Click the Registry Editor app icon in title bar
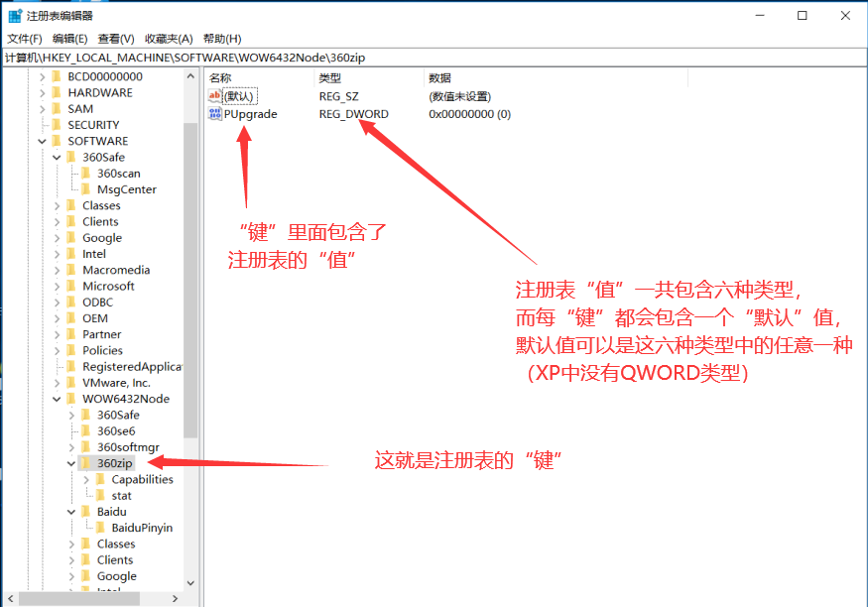 click(x=15, y=16)
